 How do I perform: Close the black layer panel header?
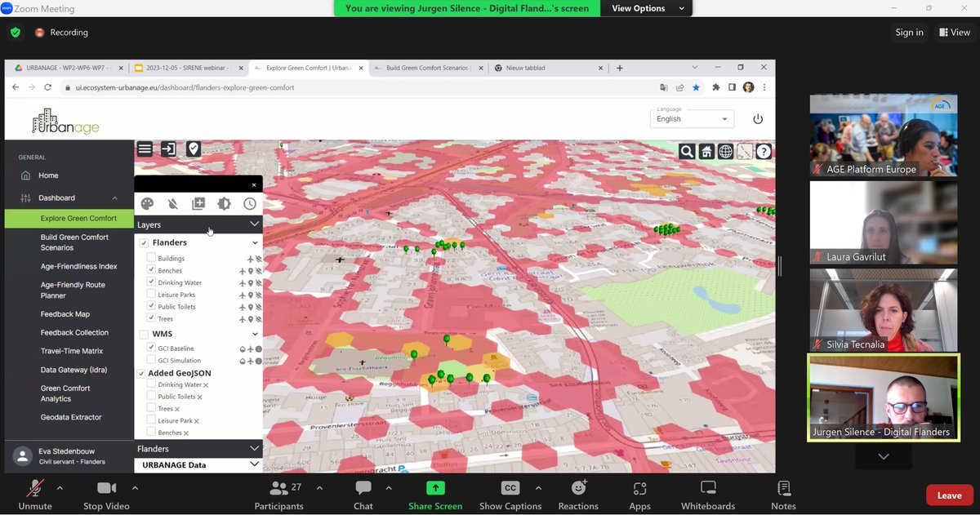[x=254, y=185]
